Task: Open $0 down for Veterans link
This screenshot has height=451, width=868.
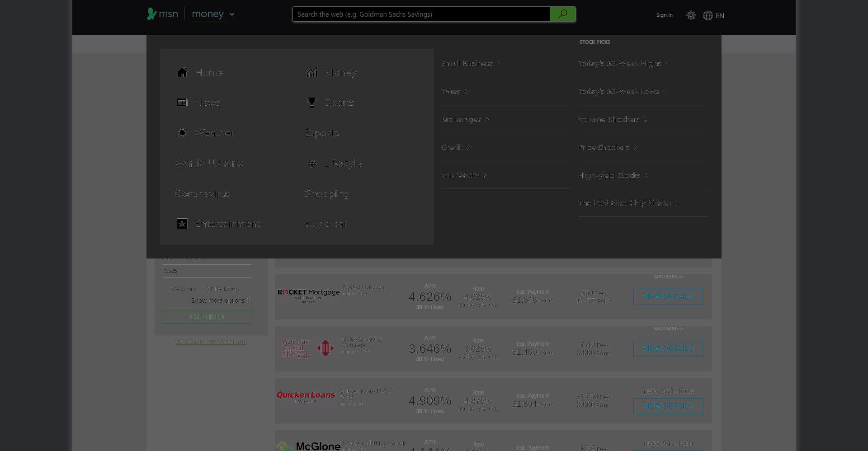Action: pyautogui.click(x=211, y=341)
